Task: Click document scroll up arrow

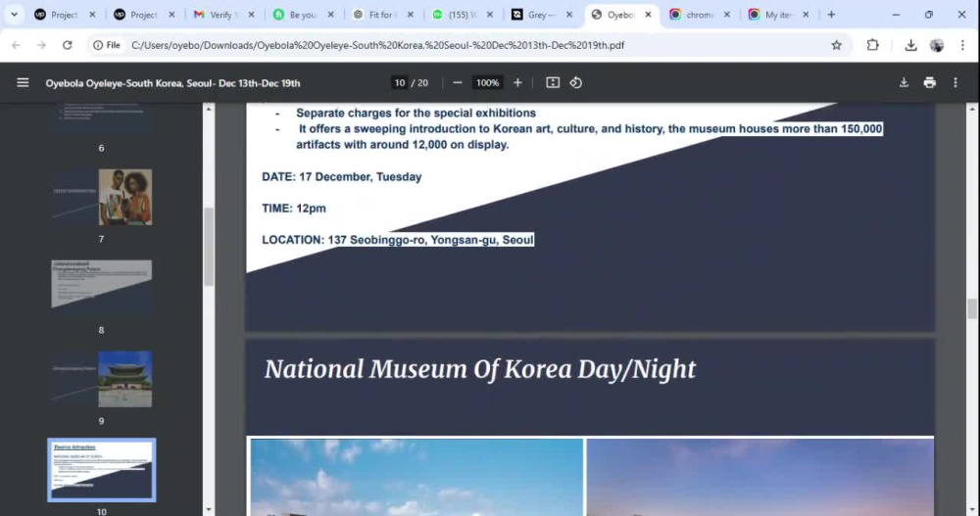Action: click(972, 110)
